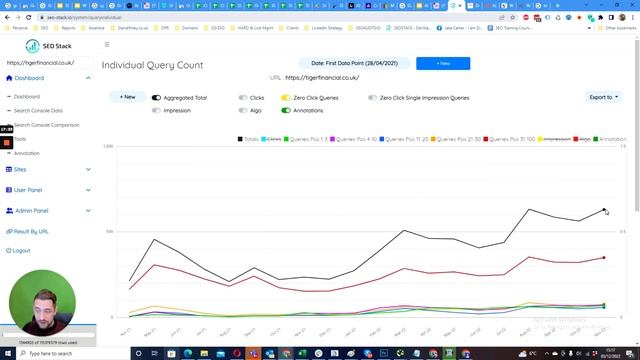Toggle Queries Pos 21-30 legend swatch
Screen dimensions: 640x360
click(433, 139)
